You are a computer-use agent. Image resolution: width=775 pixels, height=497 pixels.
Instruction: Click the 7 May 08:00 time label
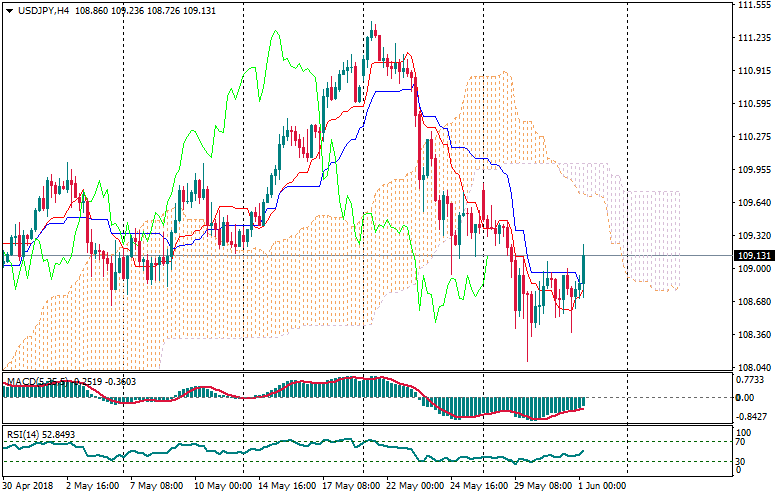(x=153, y=485)
